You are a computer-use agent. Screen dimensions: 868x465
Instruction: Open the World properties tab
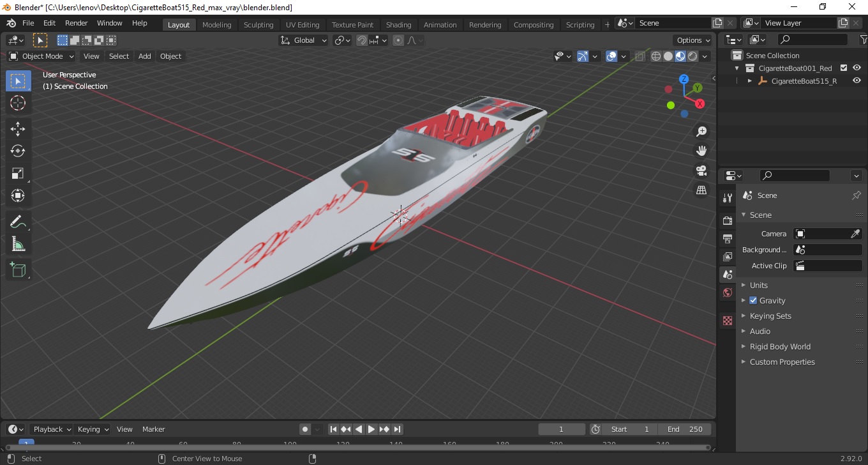728,293
